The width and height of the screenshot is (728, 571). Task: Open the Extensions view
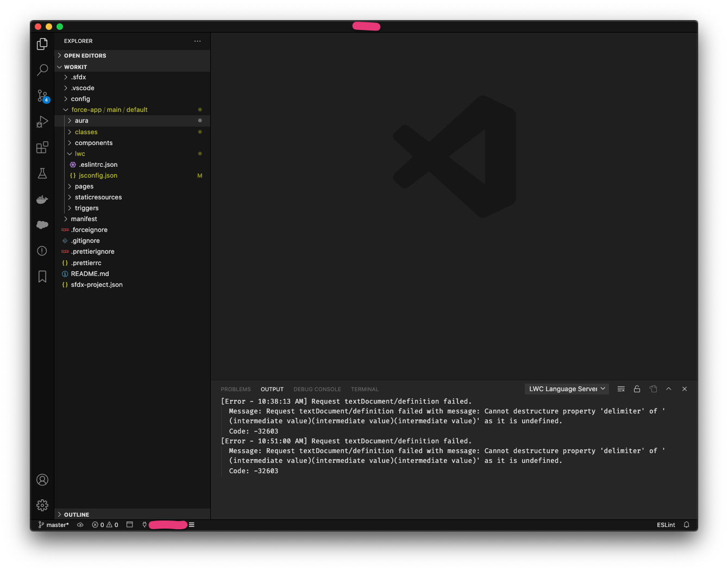point(42,147)
